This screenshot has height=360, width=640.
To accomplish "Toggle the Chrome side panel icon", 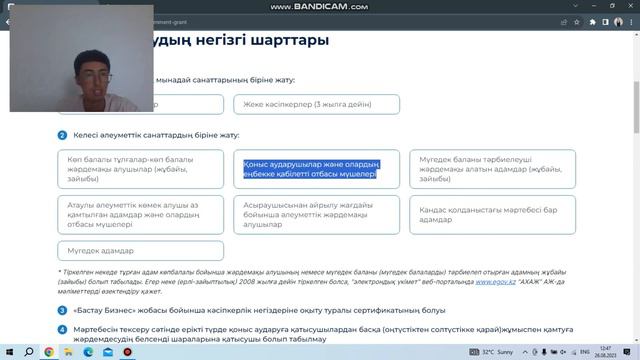I will (x=605, y=22).
